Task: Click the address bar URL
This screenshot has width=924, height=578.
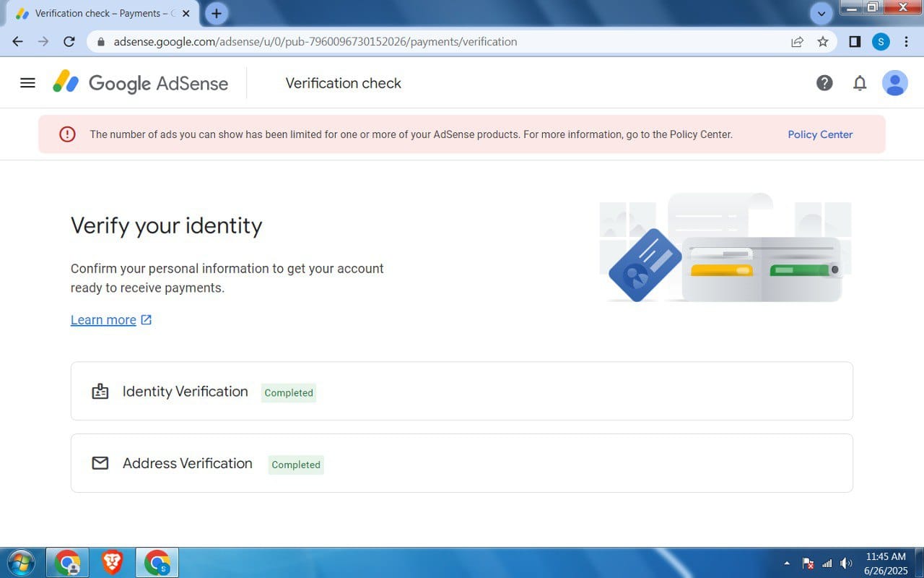Action: (315, 42)
